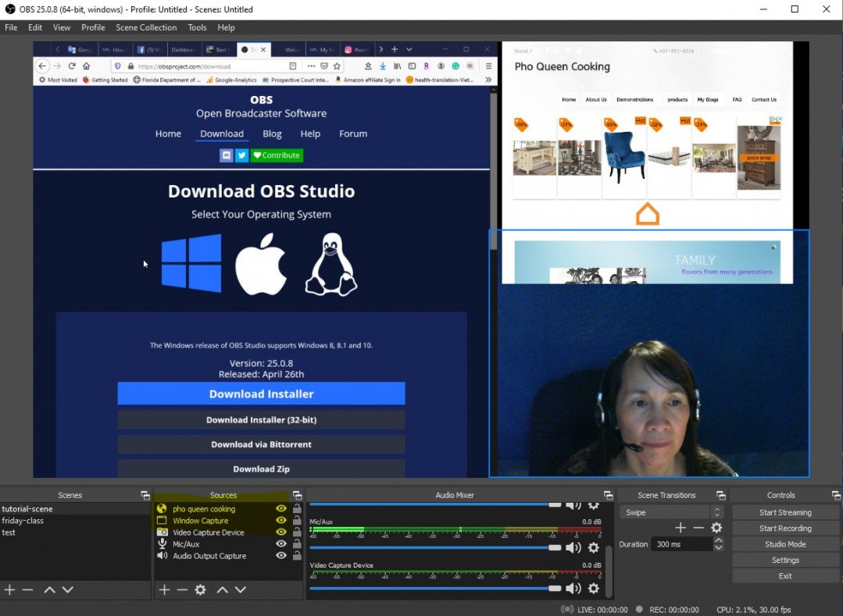Open transition properties gear in Scene Transitions
This screenshot has height=616, width=843.
coord(716,528)
